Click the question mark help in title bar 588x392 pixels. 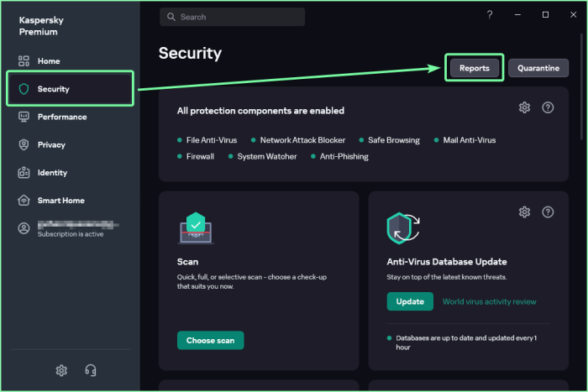pos(490,15)
